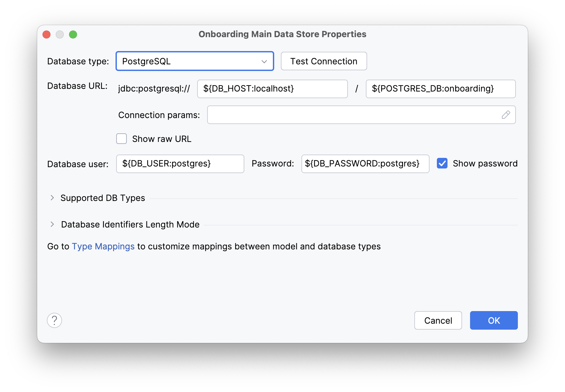Click the DB_HOST database URL field

tap(272, 89)
